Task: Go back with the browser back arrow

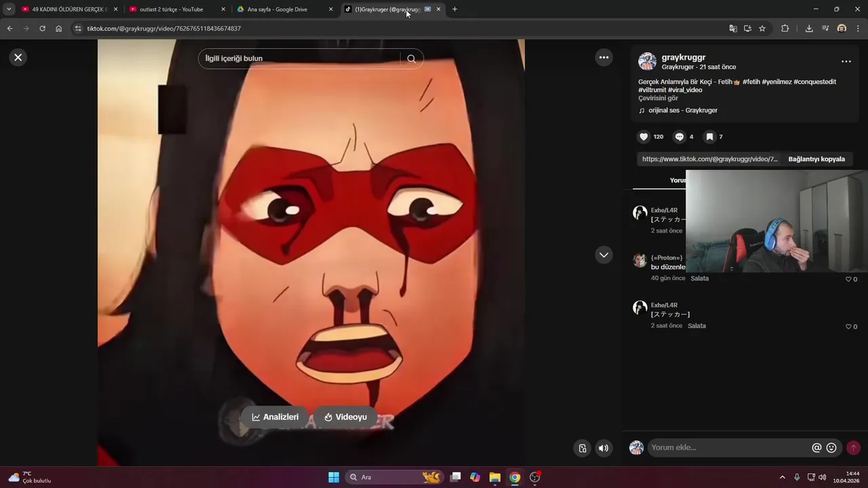Action: tap(9, 28)
